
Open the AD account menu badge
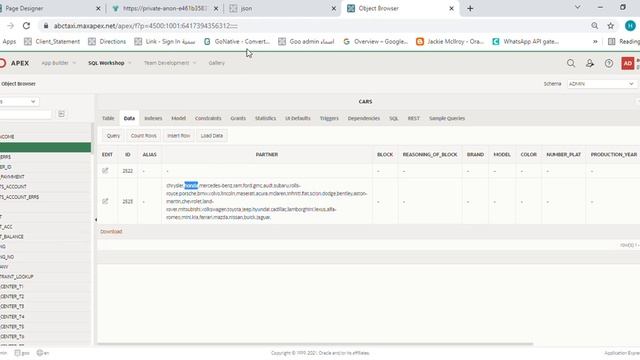[x=628, y=63]
